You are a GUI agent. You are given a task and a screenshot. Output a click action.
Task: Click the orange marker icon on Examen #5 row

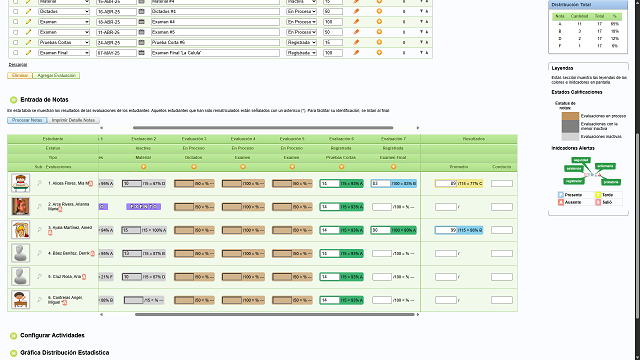pyautogui.click(x=356, y=32)
